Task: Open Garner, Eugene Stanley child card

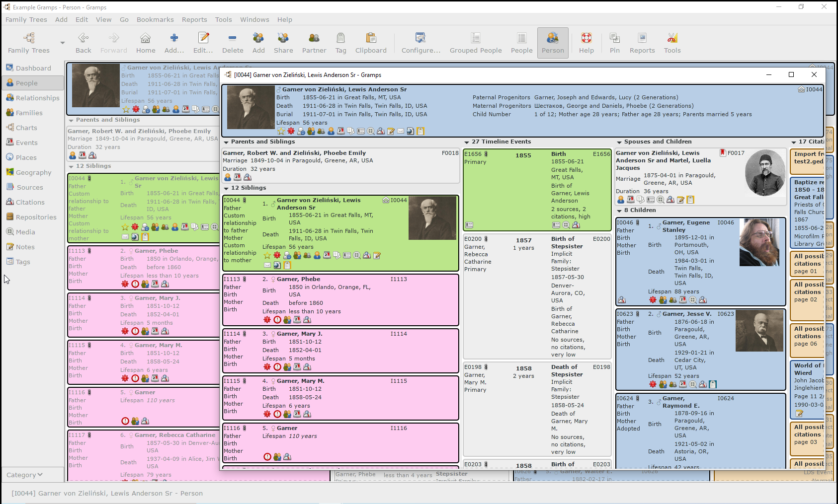Action: 700,262
